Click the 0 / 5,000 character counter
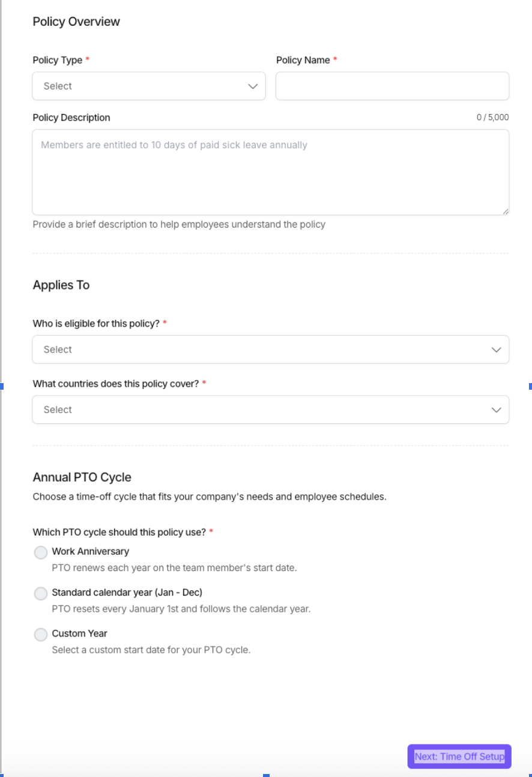Screen dimensions: 532x777 click(x=492, y=118)
